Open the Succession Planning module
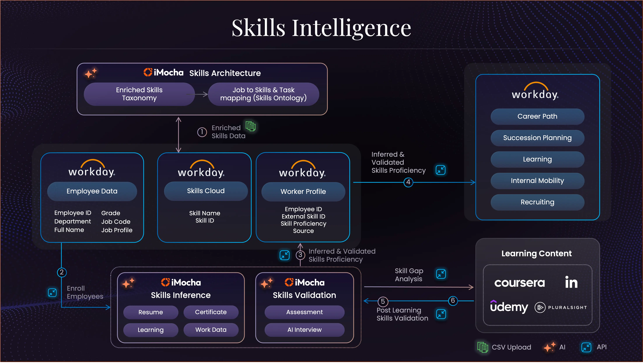This screenshot has height=364, width=643. click(537, 138)
